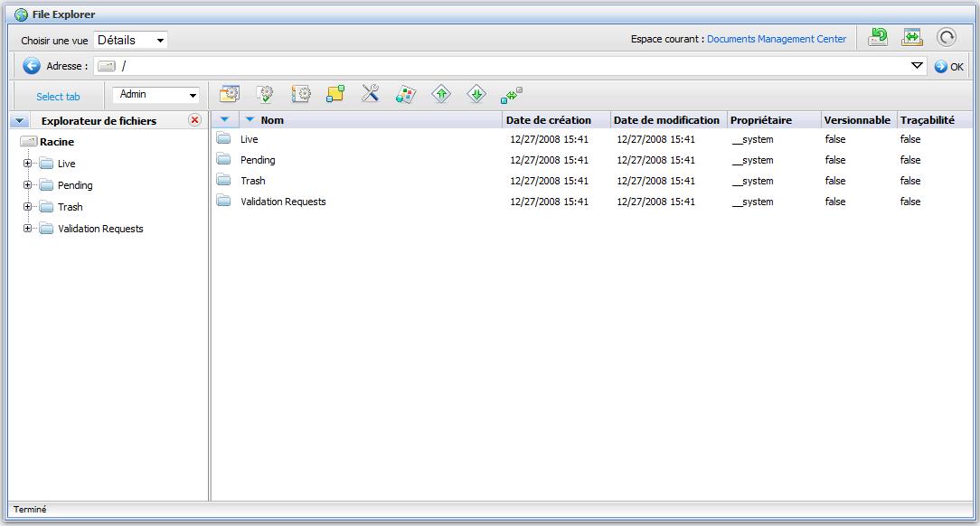
Task: Expand the Pending node in the tree
Action: [27, 185]
